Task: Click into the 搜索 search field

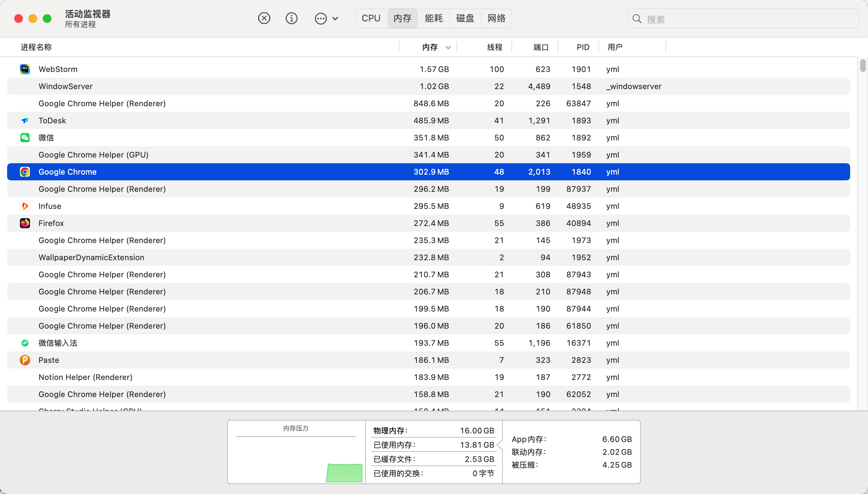Action: (743, 19)
